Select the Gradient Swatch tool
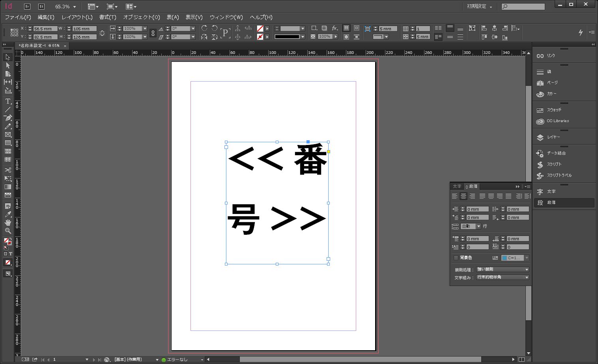 click(x=7, y=187)
